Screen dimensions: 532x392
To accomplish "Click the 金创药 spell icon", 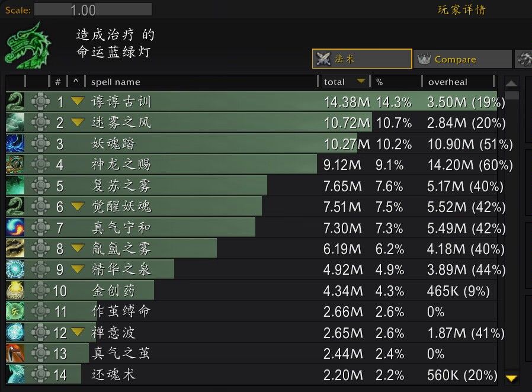I will [15, 291].
